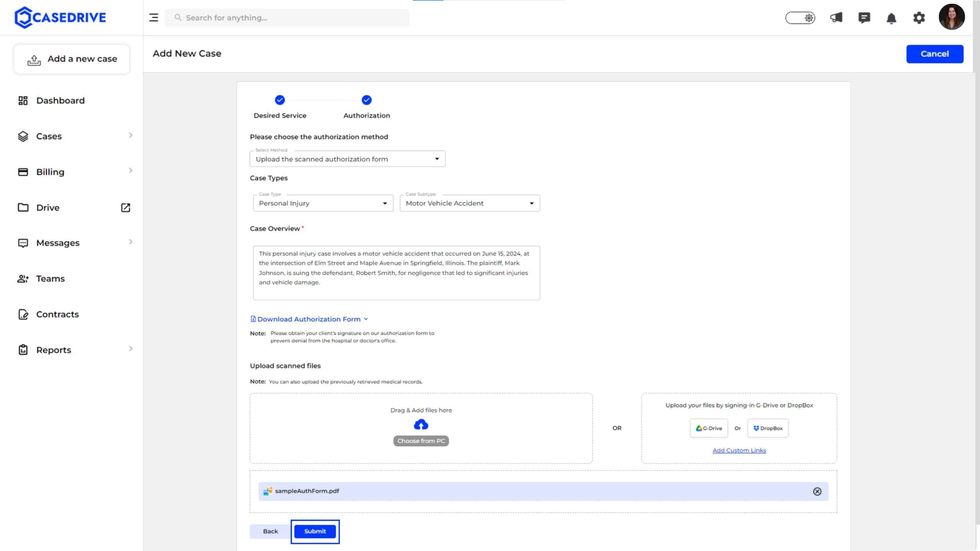Click Teams people icon
This screenshot has width=980, height=551.
[23, 279]
